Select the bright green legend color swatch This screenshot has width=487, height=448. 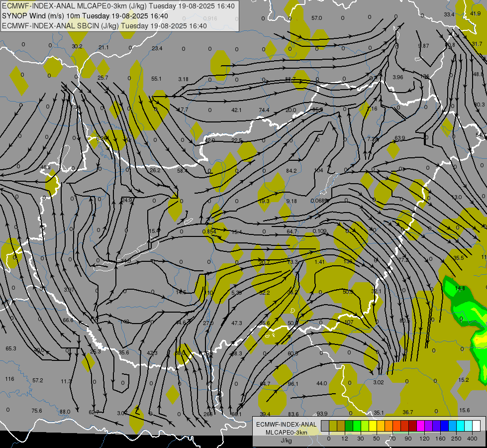[357, 426]
